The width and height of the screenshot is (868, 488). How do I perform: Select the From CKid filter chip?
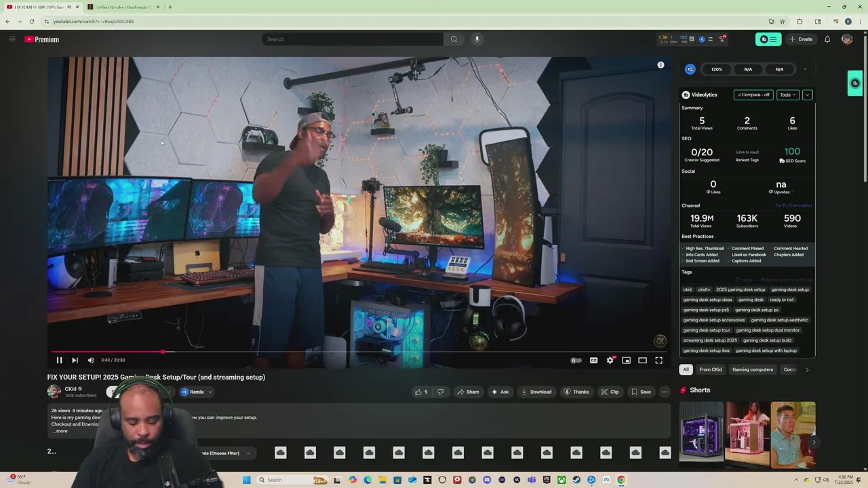[x=711, y=369]
